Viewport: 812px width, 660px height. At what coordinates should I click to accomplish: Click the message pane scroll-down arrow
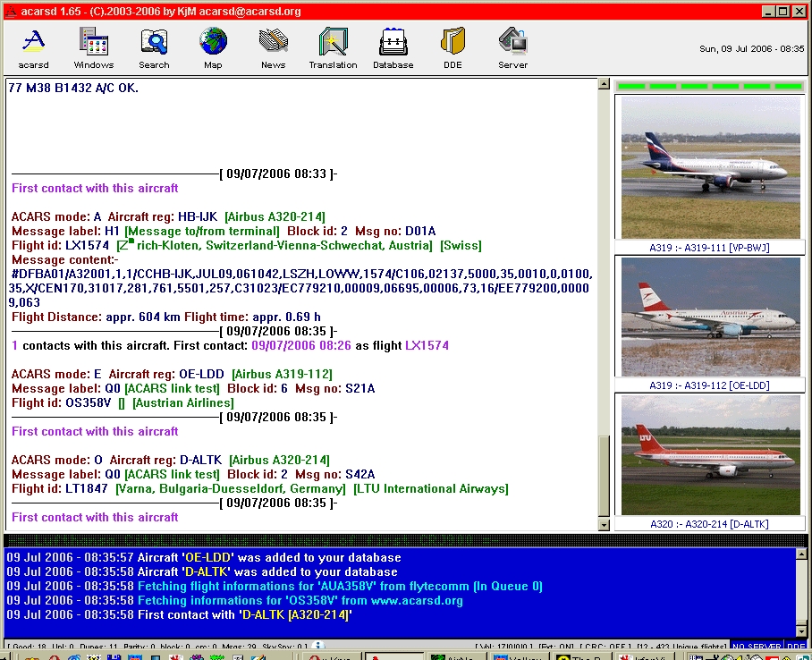(604, 525)
